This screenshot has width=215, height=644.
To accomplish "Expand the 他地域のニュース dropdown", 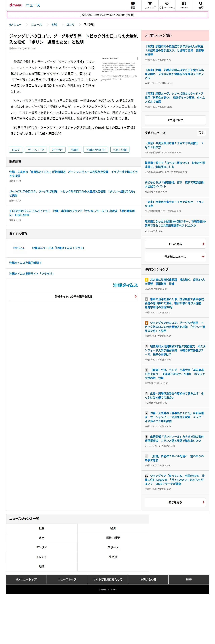I will tap(175, 257).
